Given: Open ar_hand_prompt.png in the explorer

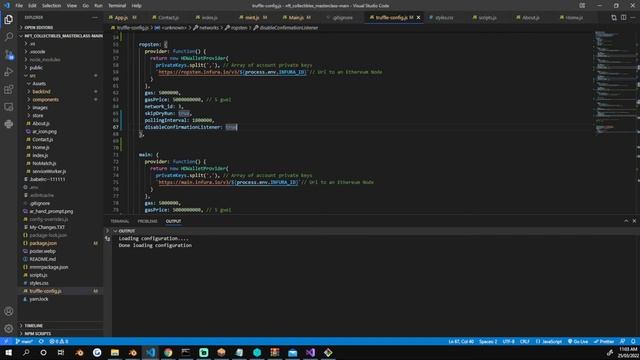Looking at the screenshot, I should 51,211.
